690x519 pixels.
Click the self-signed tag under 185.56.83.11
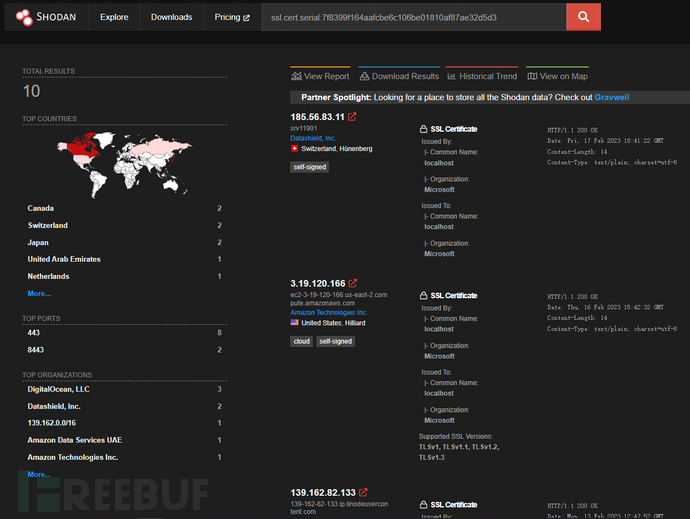pos(310,167)
